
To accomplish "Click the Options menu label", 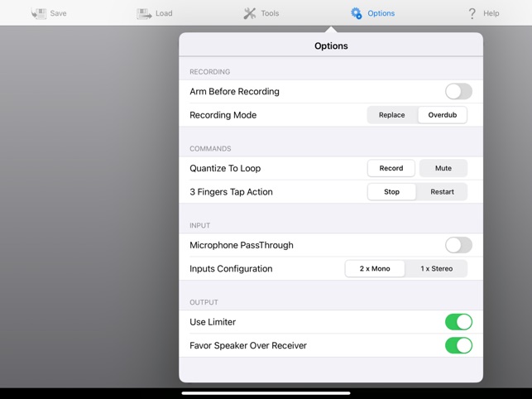I will (381, 13).
